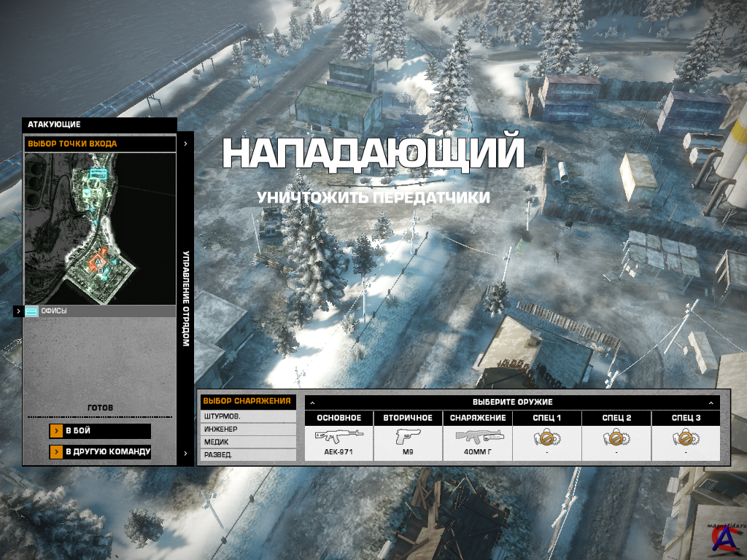747x560 pixels.
Task: Click chevron at bottom of УПРАВЛЕНИЕ ОТРЯДОМ strip
Action: click(185, 454)
